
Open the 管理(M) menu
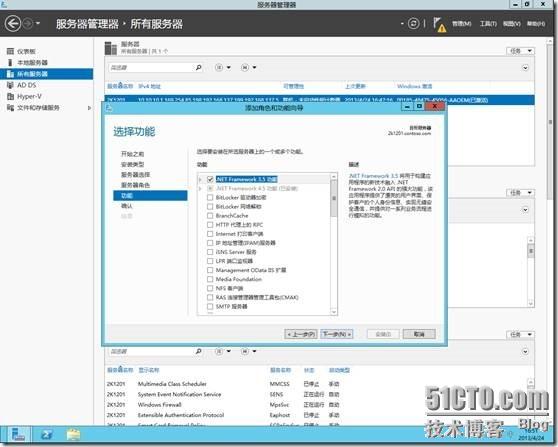(462, 24)
